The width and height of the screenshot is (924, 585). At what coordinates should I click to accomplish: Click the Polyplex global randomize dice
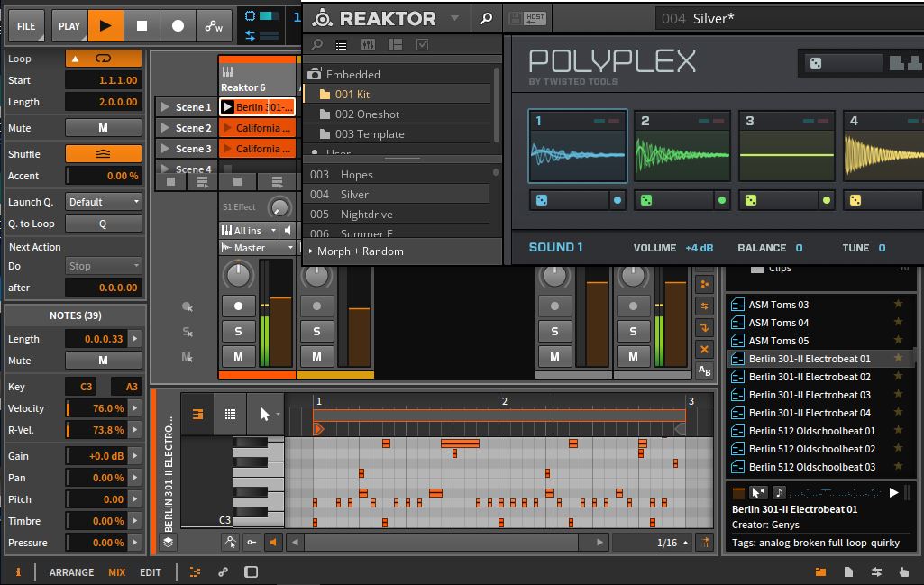[816, 63]
